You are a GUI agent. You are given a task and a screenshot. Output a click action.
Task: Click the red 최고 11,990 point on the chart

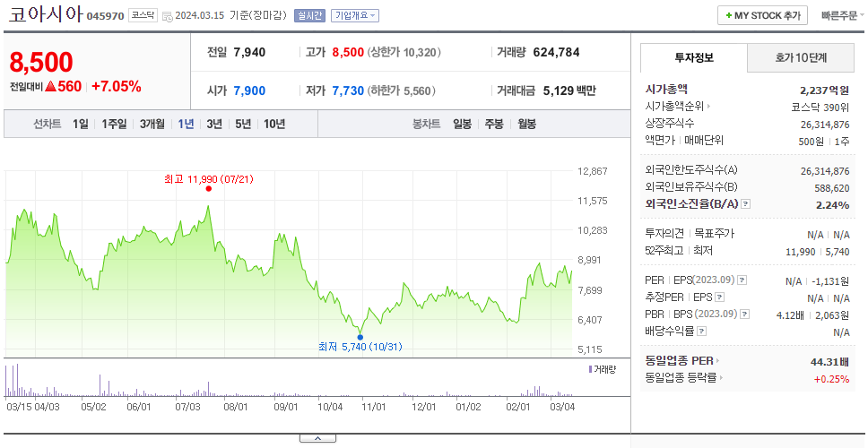point(208,188)
